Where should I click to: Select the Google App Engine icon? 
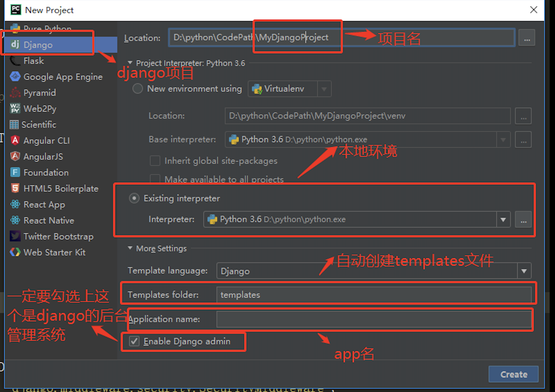15,77
